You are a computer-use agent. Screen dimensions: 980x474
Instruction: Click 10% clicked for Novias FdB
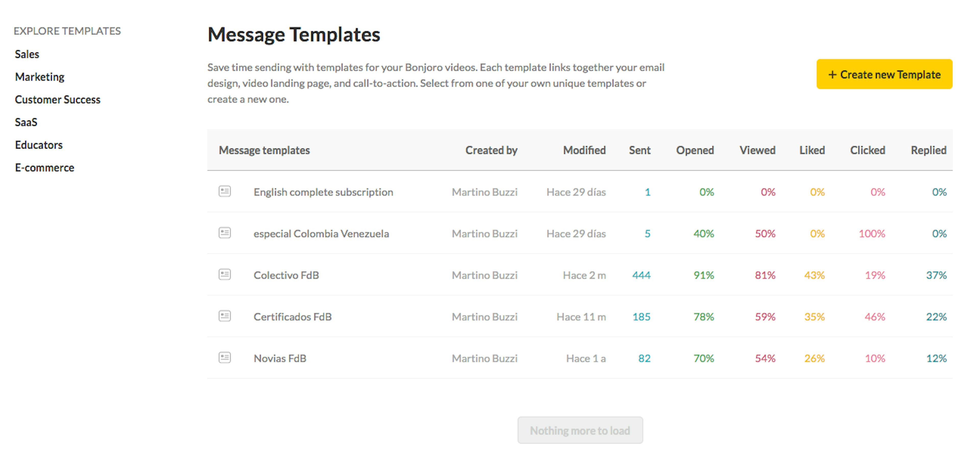coord(875,358)
